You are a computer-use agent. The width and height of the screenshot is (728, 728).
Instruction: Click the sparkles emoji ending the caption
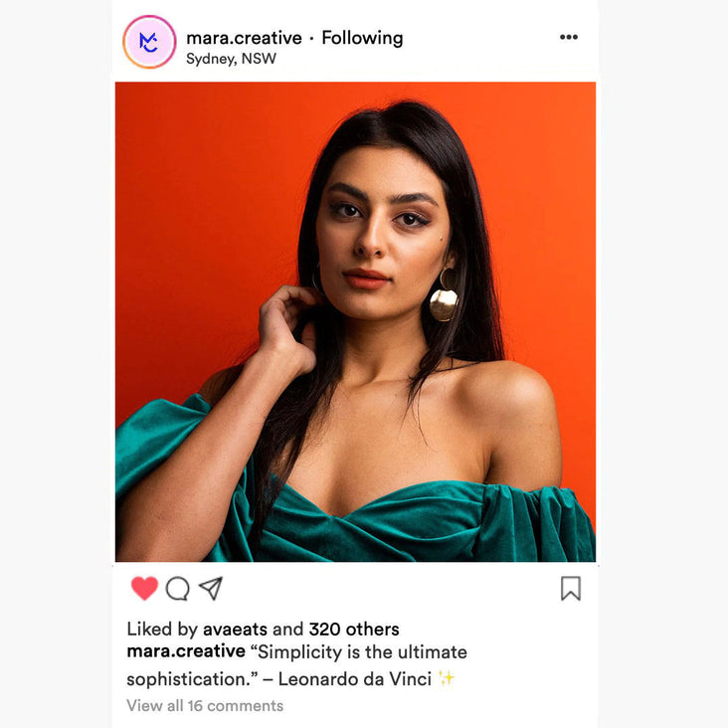447,678
